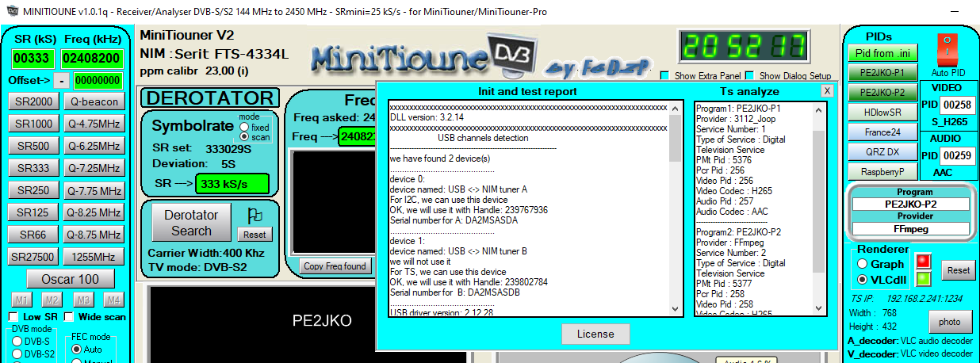Choose the SR66 preset

35,235
